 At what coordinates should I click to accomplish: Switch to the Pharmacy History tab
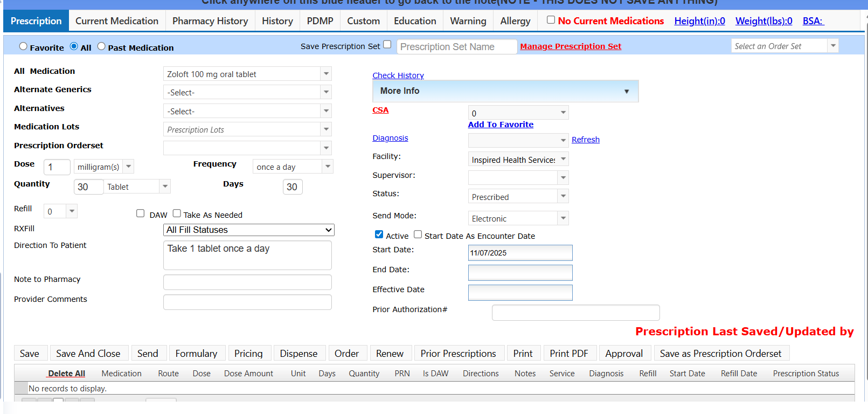point(210,21)
